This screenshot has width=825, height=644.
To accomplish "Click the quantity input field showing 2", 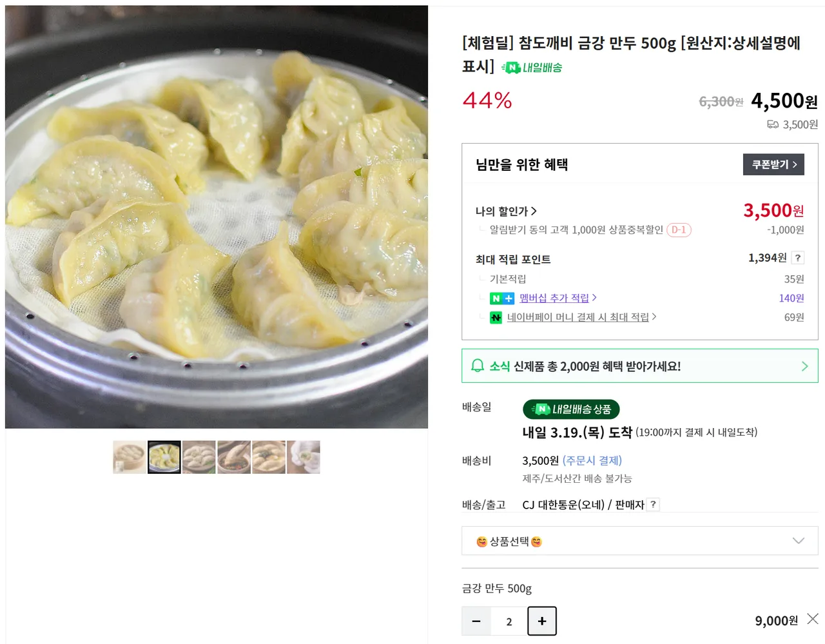I will click(x=509, y=621).
